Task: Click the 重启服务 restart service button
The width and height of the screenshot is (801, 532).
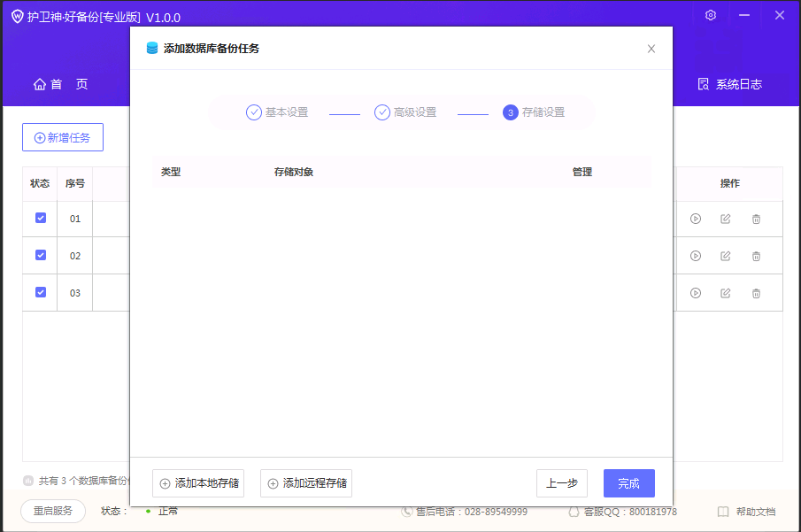Action: [x=53, y=511]
